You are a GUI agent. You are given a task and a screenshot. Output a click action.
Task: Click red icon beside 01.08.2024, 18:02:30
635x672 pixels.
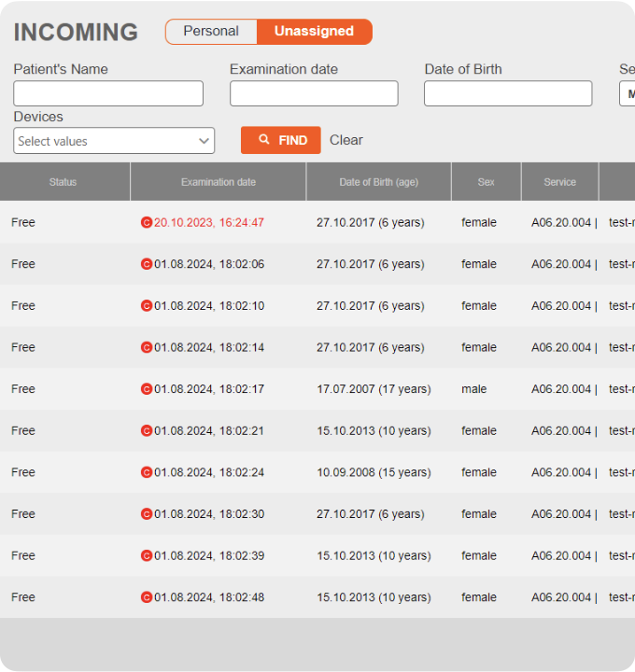coord(146,514)
